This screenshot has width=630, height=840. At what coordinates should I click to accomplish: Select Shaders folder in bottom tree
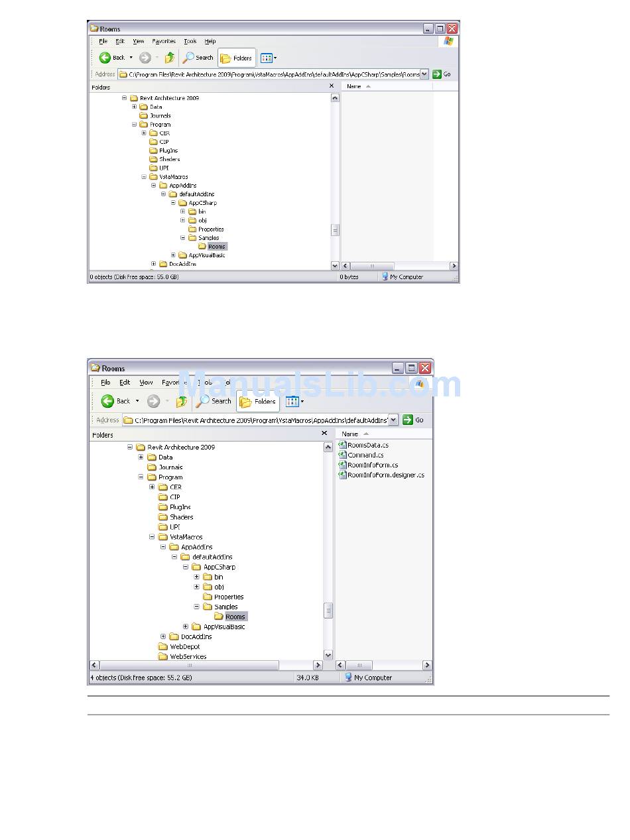(x=176, y=517)
